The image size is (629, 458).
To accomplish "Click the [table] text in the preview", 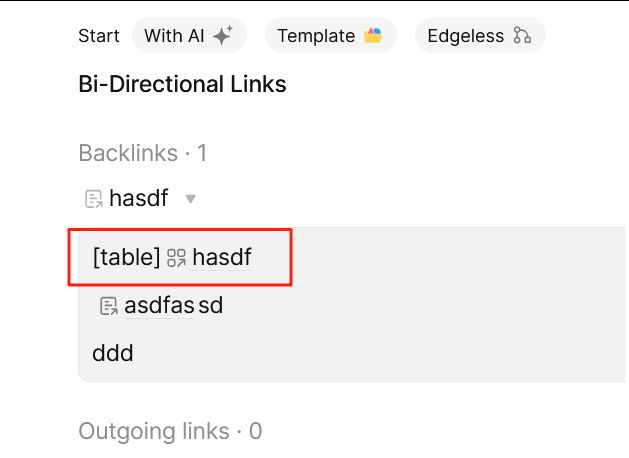I will point(126,258).
